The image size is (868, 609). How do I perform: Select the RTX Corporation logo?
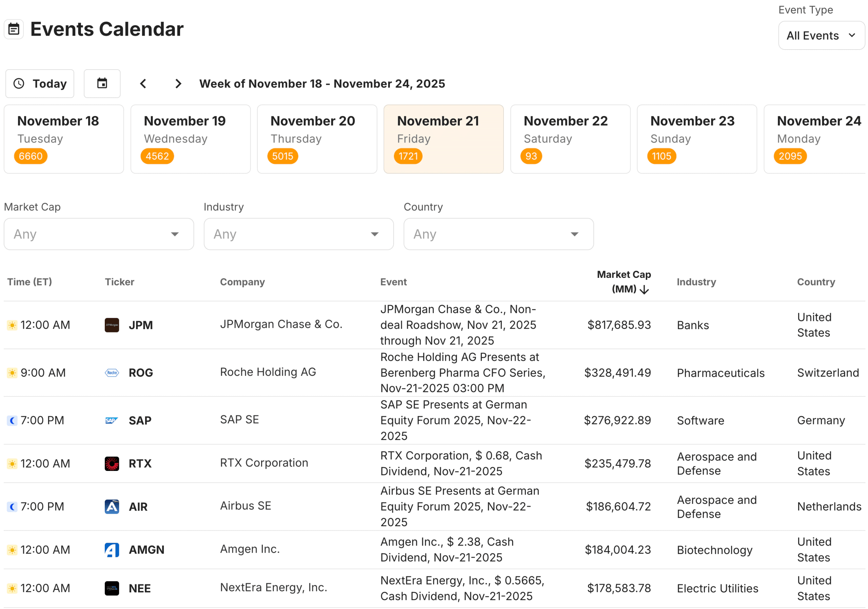tap(112, 463)
